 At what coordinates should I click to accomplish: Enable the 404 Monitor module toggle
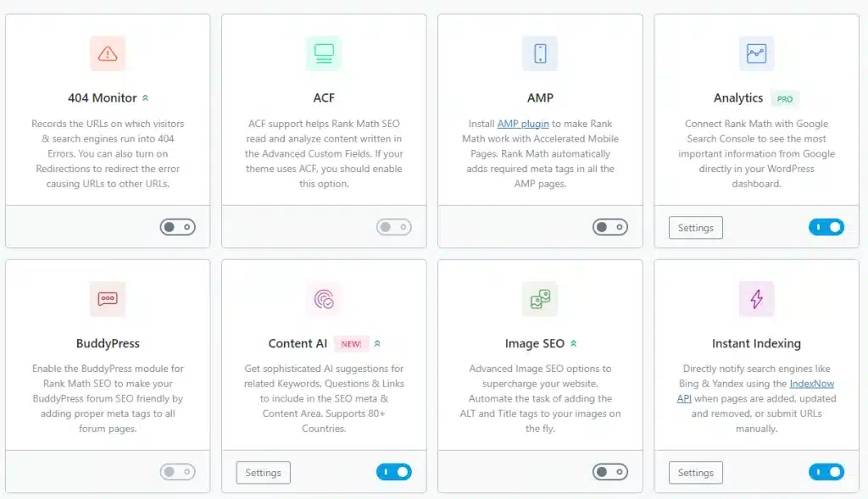(178, 227)
